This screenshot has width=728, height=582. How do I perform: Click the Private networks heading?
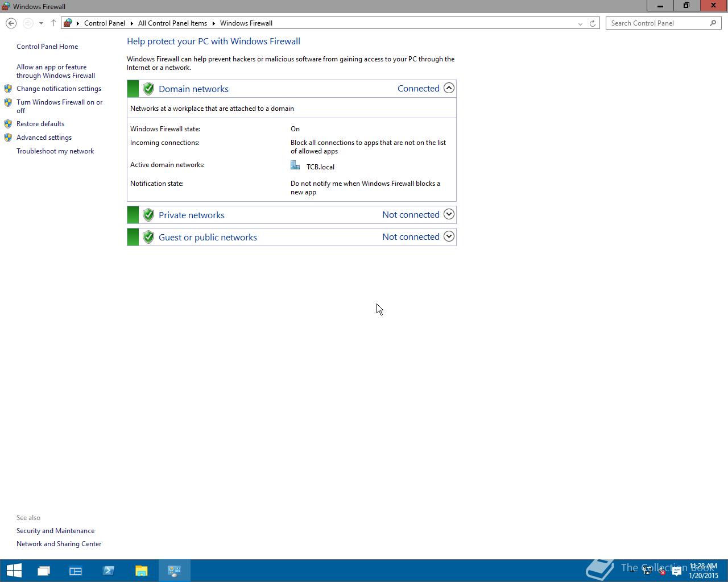click(x=192, y=215)
